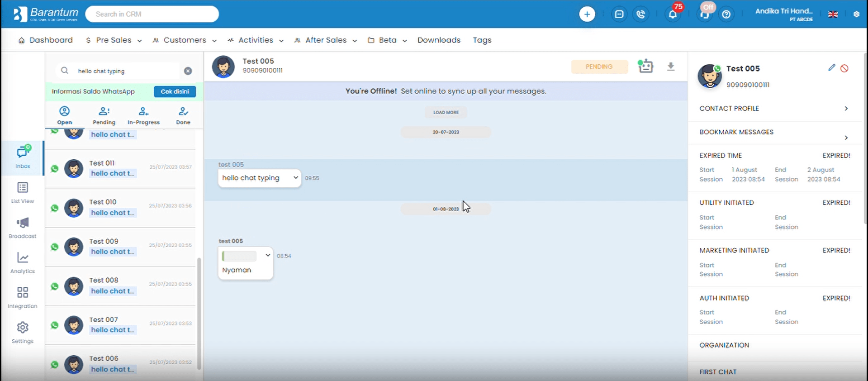Click the chat list vertical scrollbar

(199, 312)
